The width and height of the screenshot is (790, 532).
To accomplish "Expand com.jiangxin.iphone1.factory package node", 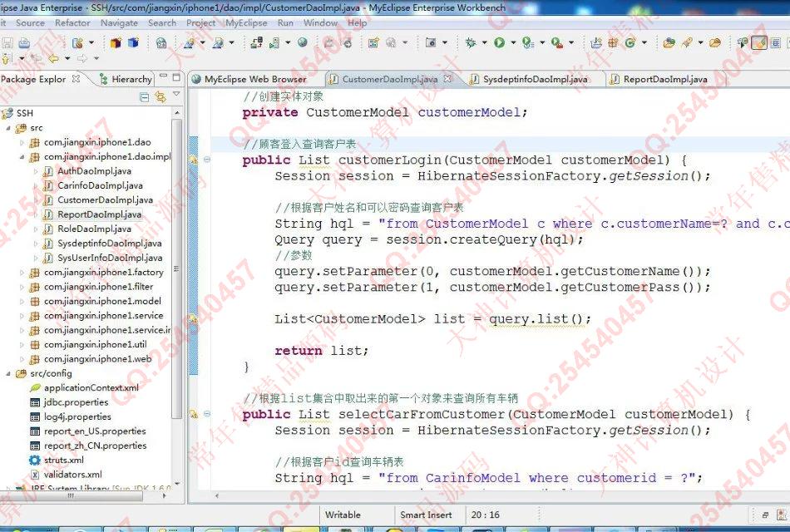I will pyautogui.click(x=22, y=273).
